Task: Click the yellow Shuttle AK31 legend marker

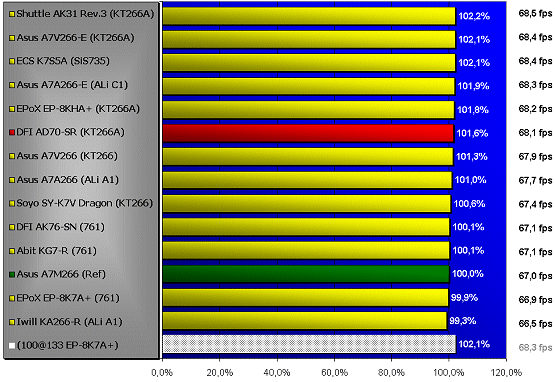Action: click(x=12, y=14)
